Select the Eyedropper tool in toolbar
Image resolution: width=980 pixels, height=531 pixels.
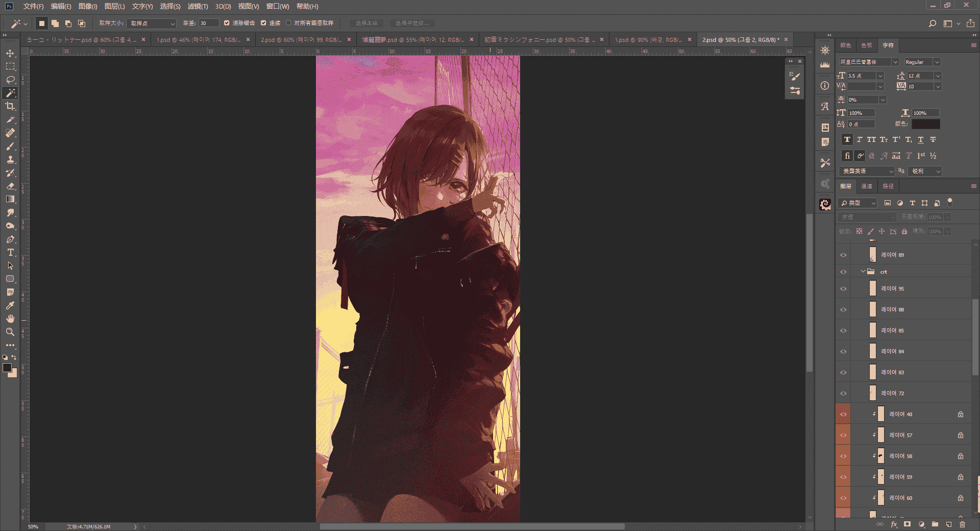(x=10, y=305)
